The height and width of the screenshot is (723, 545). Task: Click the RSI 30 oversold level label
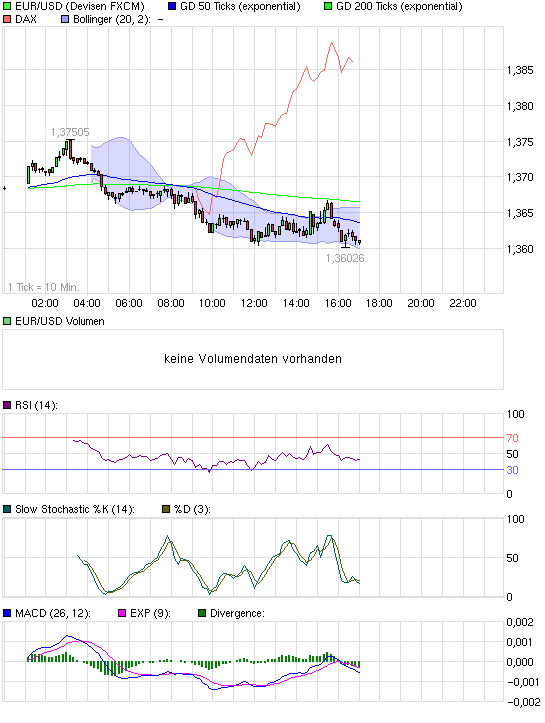pyautogui.click(x=513, y=470)
